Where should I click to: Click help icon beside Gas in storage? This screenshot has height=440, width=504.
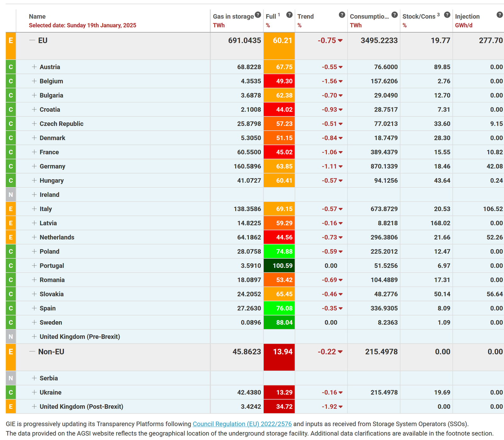(x=258, y=15)
